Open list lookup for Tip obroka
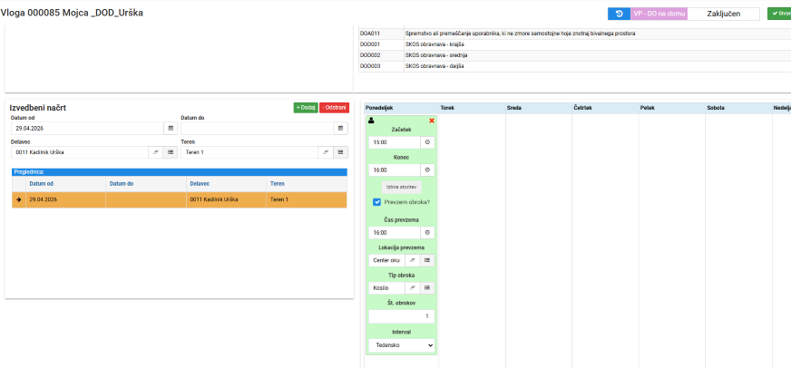The width and height of the screenshot is (791, 368). (x=427, y=288)
